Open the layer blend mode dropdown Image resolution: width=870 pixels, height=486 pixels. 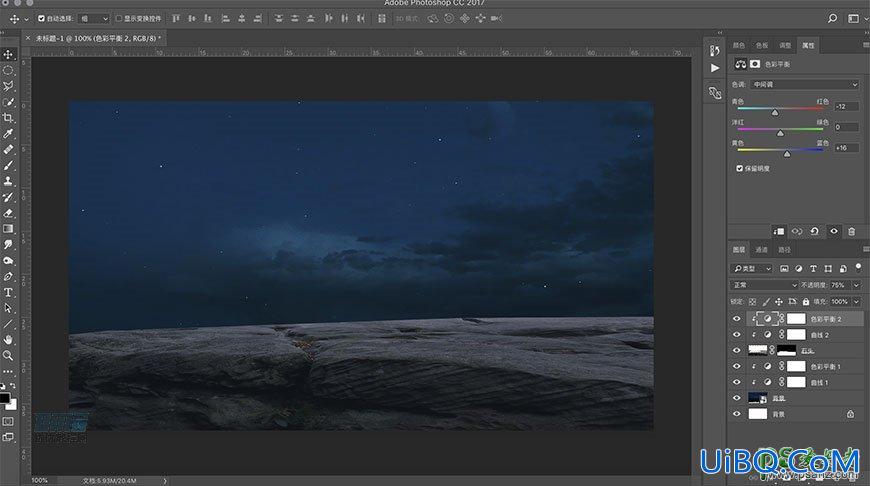(x=763, y=285)
